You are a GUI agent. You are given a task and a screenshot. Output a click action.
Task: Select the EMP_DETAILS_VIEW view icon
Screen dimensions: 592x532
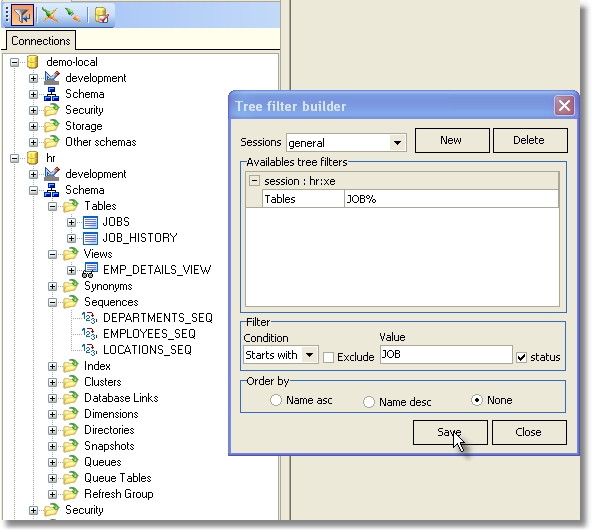(x=90, y=270)
